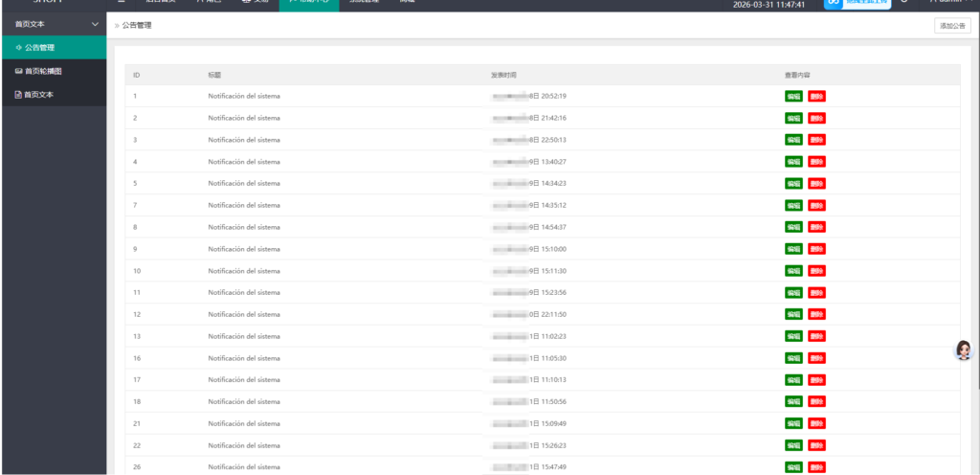
Task: Open the admin user dropdown at top right
Action: tap(953, 3)
